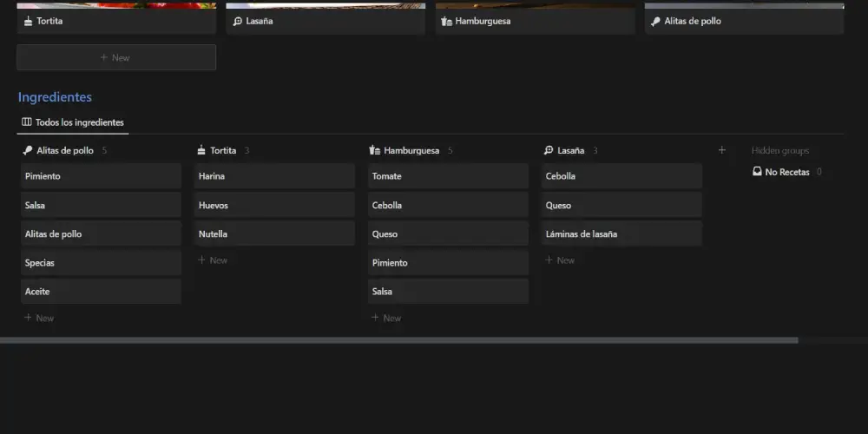Click the Tortita board column icon
Viewport: 868px width, 434px height.
(x=201, y=150)
